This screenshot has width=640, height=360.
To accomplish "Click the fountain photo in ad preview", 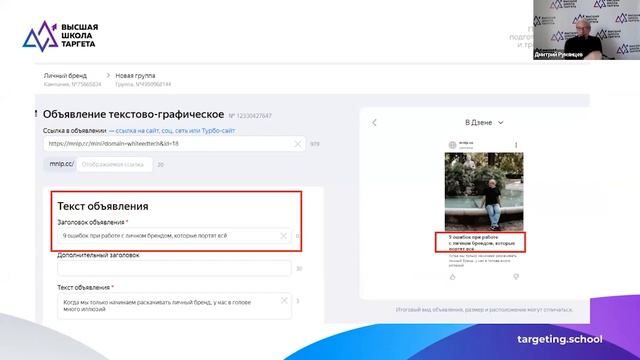I will click(x=484, y=192).
